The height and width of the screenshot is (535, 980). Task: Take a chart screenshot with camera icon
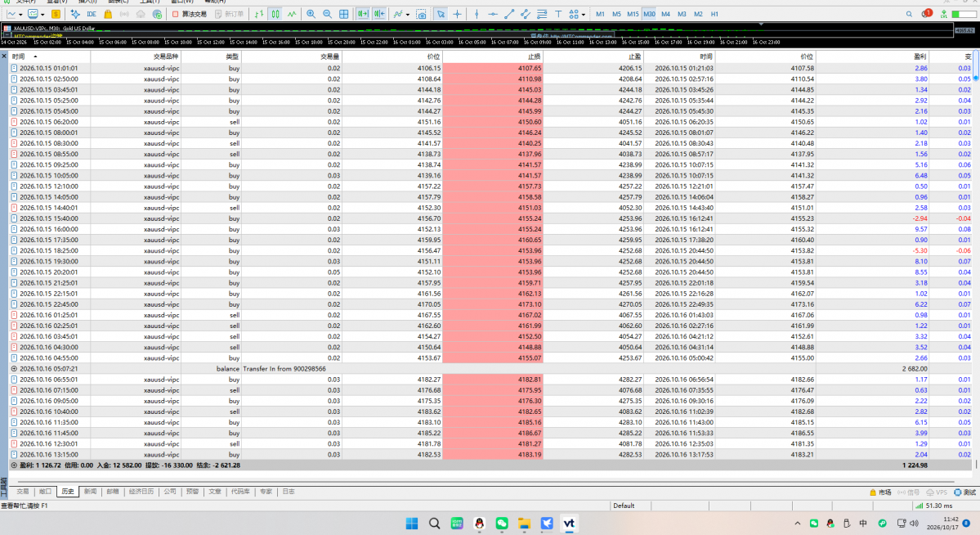point(421,14)
